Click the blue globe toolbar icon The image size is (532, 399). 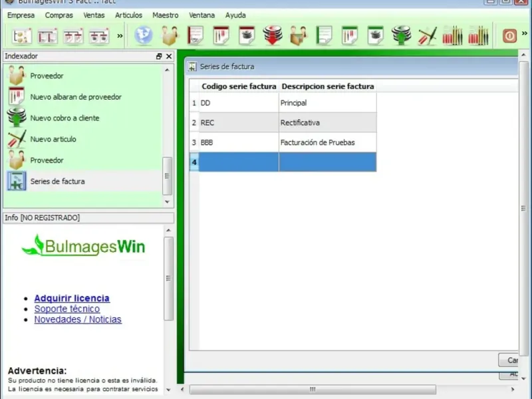click(x=144, y=36)
